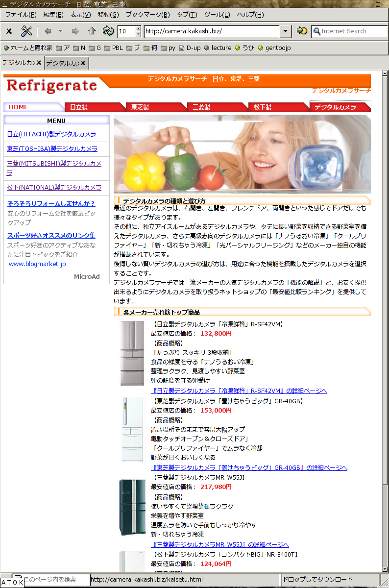Click the up-level arrow icon
The width and height of the screenshot is (389, 588).
click(x=92, y=31)
